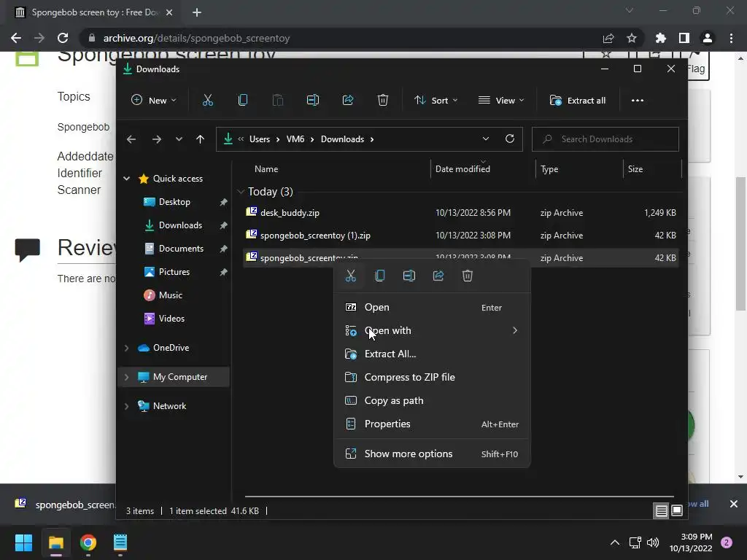
Task: Click Cut icon in context menu
Action: click(x=351, y=276)
